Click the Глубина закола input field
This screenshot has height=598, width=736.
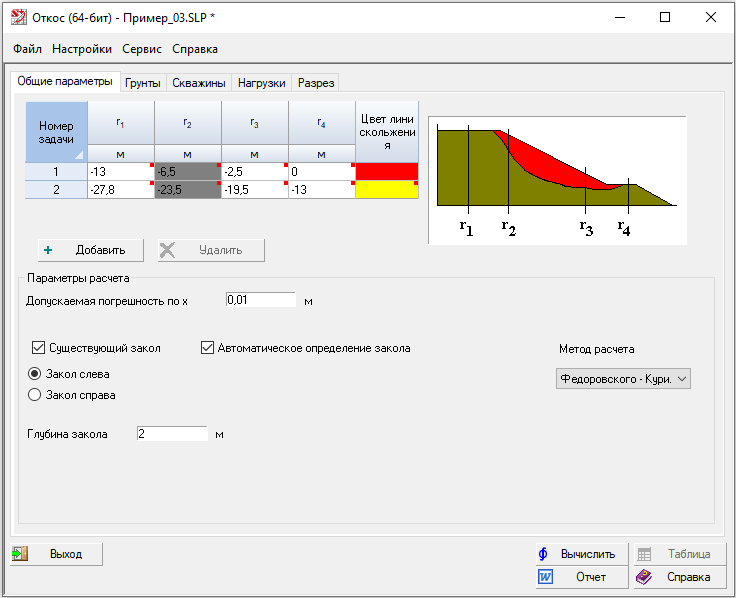point(171,434)
